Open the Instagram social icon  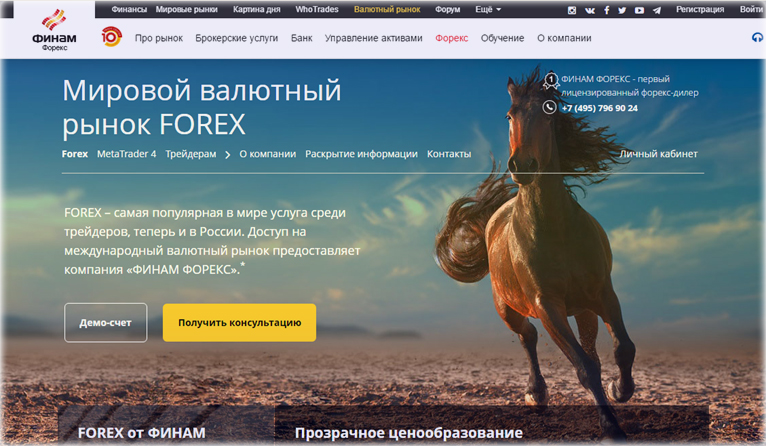[x=572, y=10]
